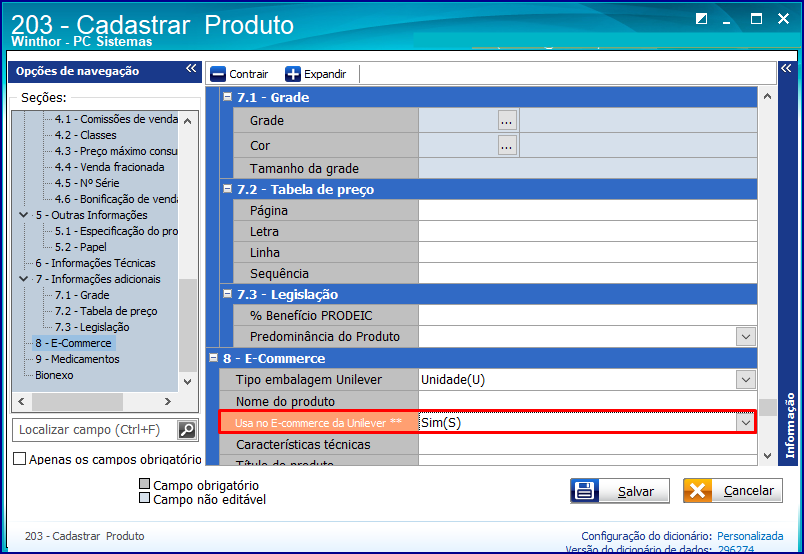Select 7.2 - Tabela de preço tree item
The image size is (804, 554).
pos(106,311)
